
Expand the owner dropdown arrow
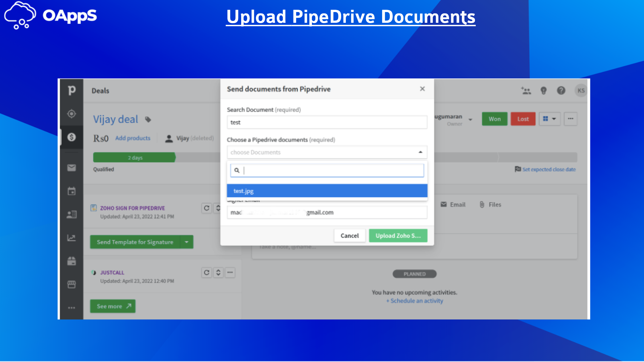[x=471, y=120]
